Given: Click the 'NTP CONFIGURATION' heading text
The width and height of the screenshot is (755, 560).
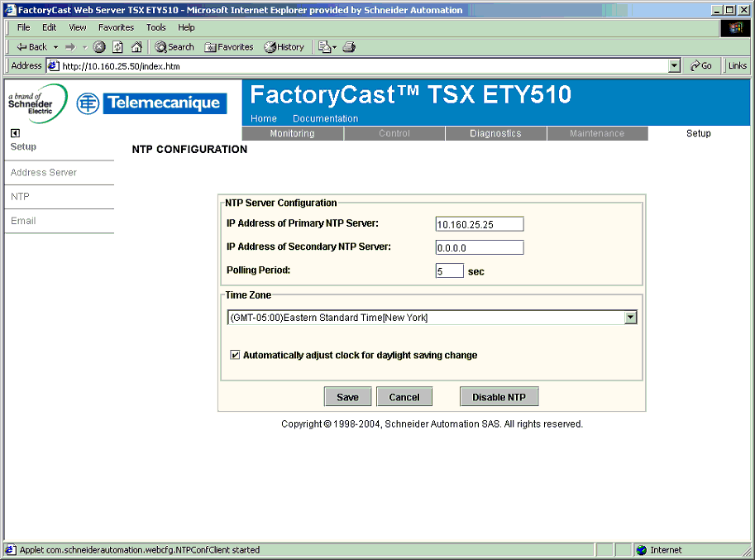Looking at the screenshot, I should (189, 149).
